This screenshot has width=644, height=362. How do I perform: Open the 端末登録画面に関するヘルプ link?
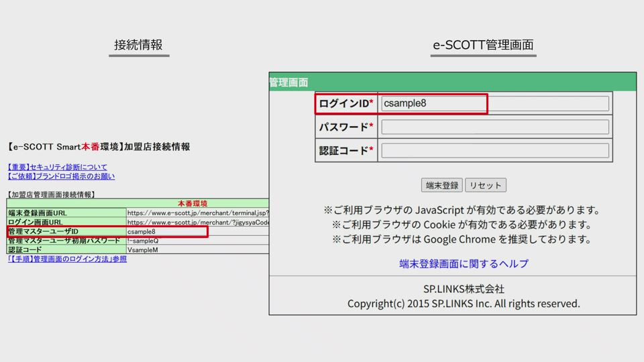tap(464, 263)
